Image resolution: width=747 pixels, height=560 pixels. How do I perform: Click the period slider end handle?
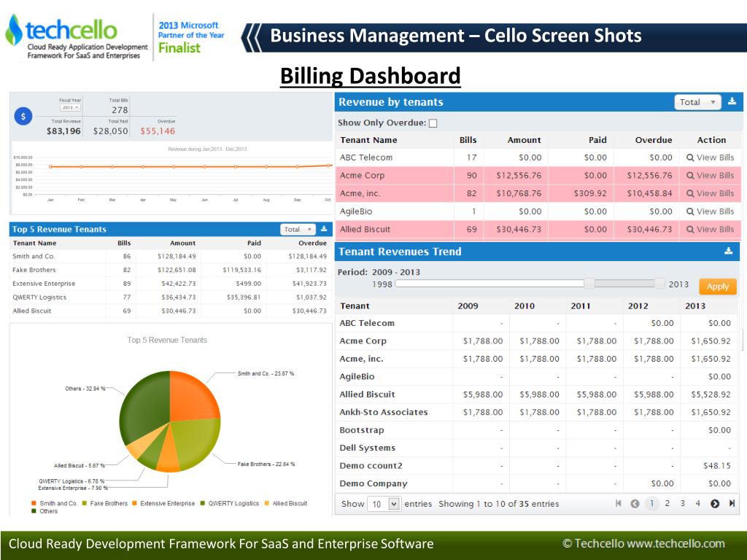click(x=659, y=284)
